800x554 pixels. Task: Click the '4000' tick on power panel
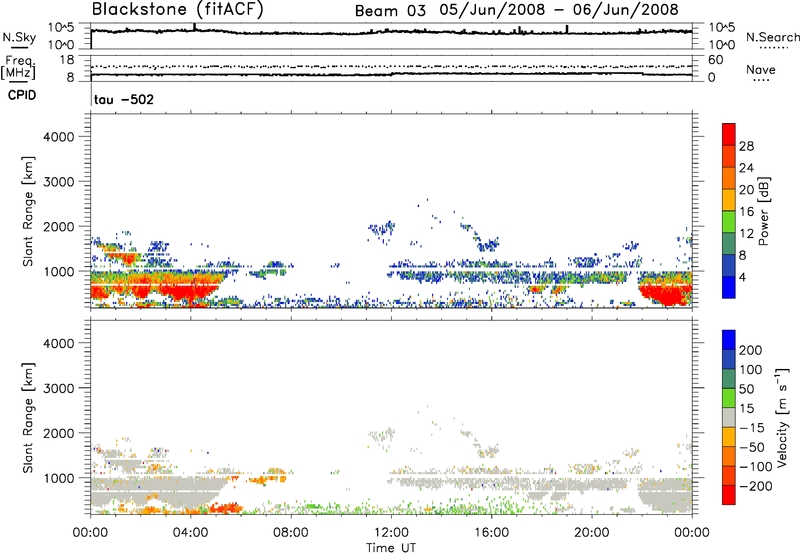point(58,137)
